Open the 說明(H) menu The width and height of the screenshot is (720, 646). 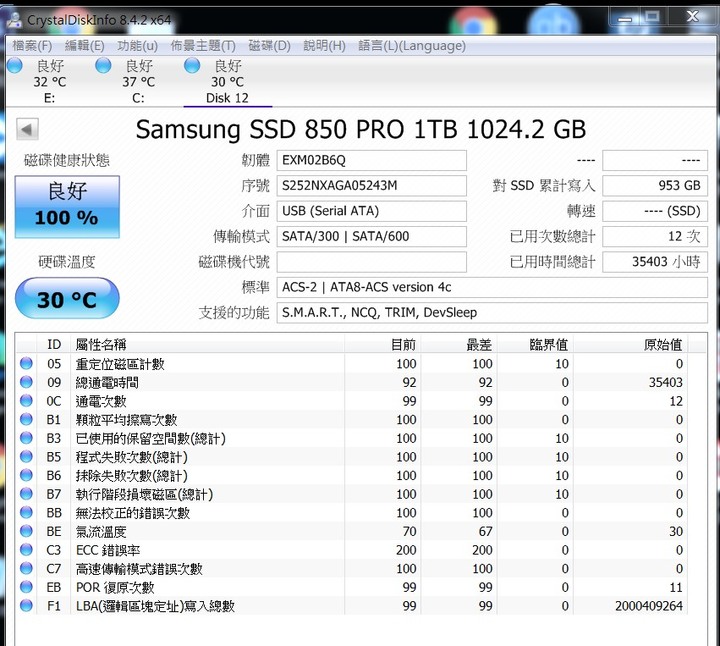(x=324, y=46)
